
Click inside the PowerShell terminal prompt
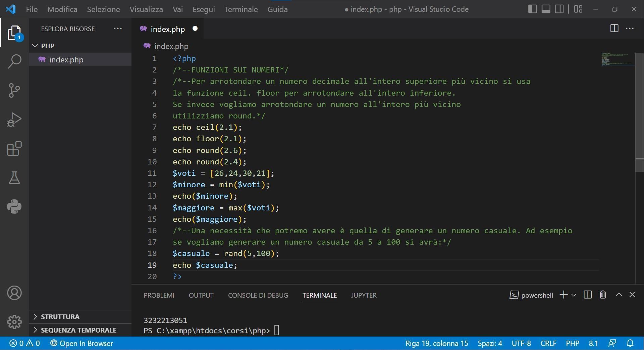276,330
